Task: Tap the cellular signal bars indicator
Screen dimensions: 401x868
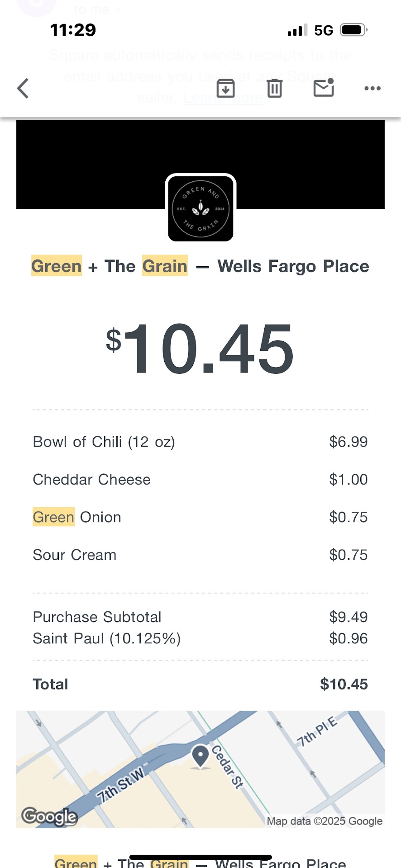Action: click(297, 30)
